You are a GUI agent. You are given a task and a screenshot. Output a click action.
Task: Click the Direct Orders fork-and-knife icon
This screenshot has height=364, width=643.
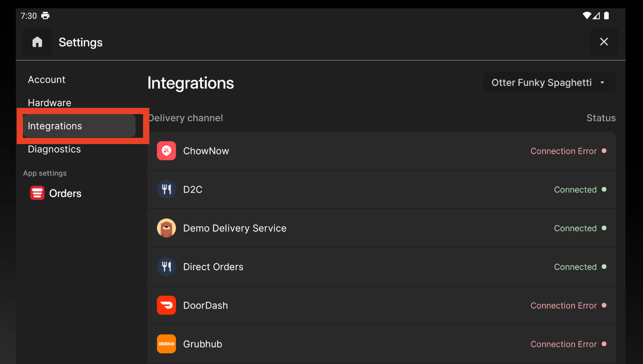pos(166,267)
